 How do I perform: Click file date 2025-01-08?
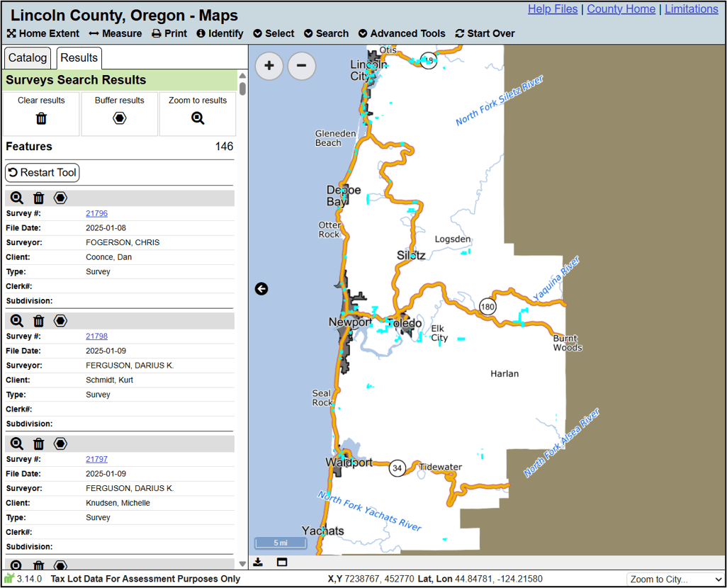point(106,227)
